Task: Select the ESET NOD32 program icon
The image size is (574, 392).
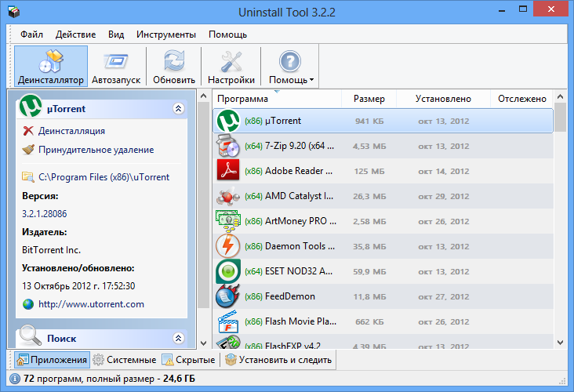Action: 228,271
